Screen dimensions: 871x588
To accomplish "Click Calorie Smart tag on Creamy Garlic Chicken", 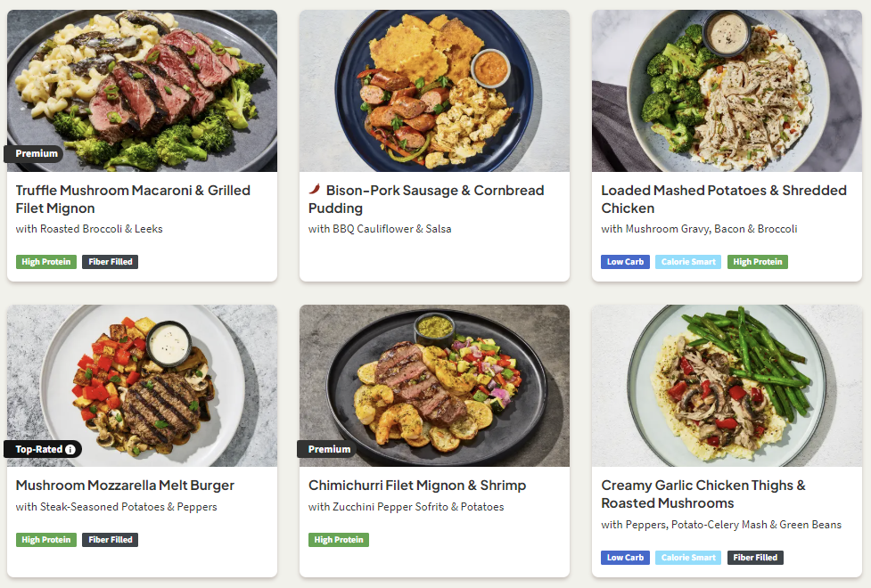I will click(x=687, y=558).
